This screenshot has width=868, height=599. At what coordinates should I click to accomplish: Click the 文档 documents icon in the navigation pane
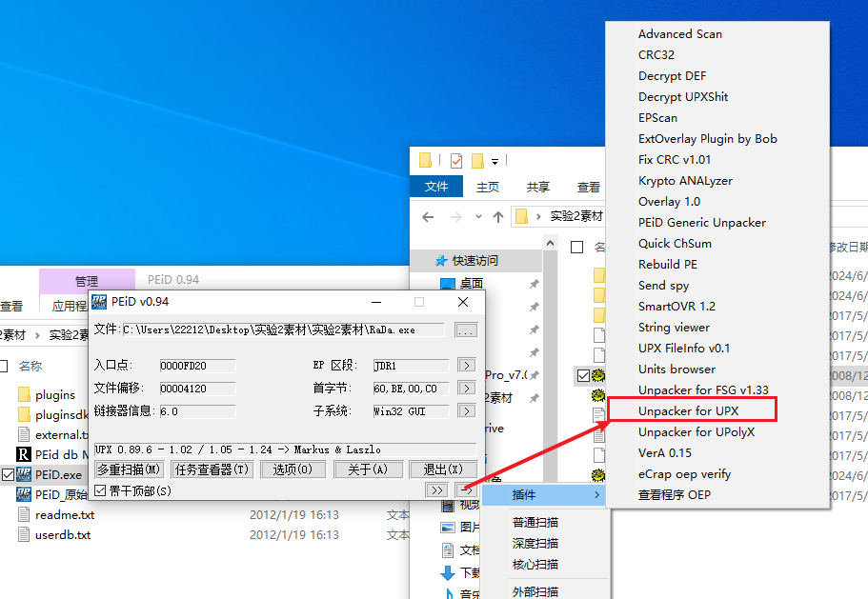(x=448, y=550)
